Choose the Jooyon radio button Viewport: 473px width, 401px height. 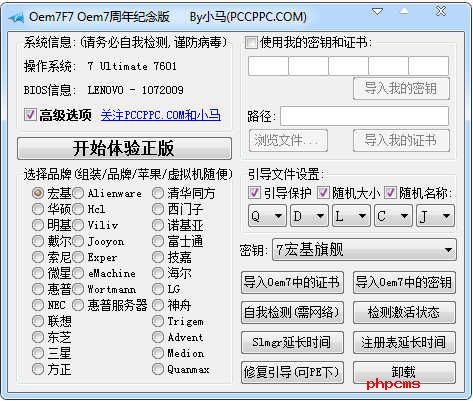click(78, 241)
